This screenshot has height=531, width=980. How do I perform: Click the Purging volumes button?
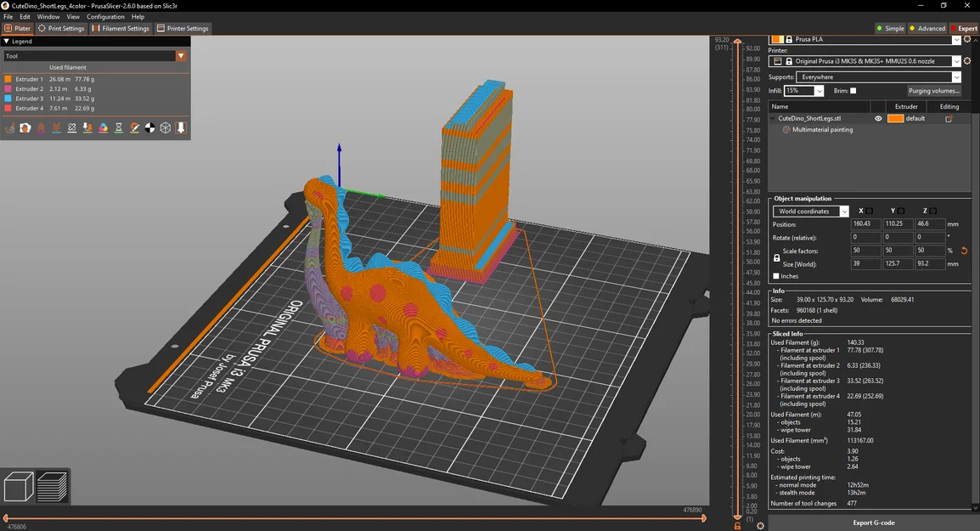[x=934, y=91]
